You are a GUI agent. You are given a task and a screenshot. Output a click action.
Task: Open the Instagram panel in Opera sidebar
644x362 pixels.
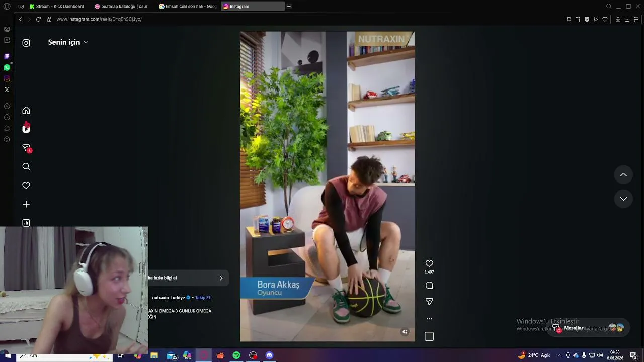pyautogui.click(x=7, y=78)
